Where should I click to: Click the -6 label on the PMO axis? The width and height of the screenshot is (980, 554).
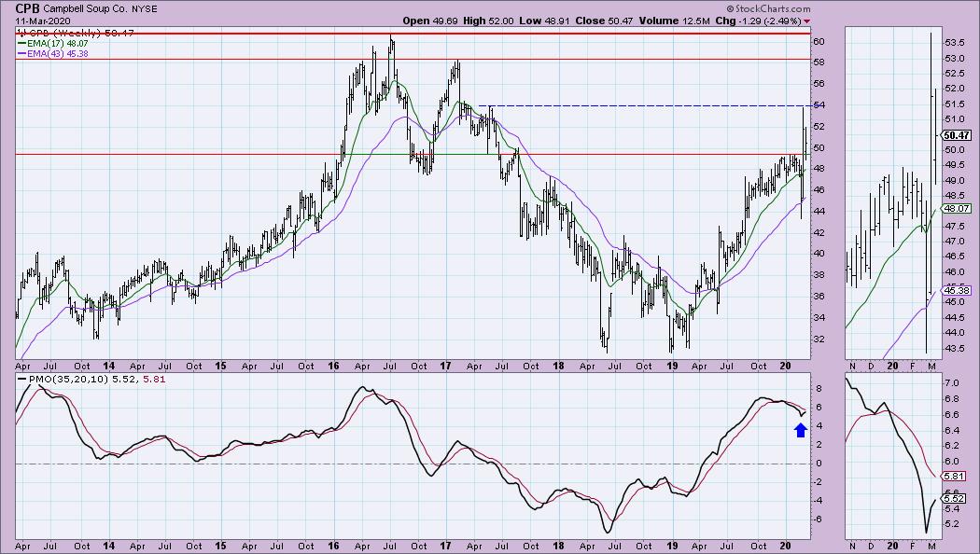(x=819, y=519)
